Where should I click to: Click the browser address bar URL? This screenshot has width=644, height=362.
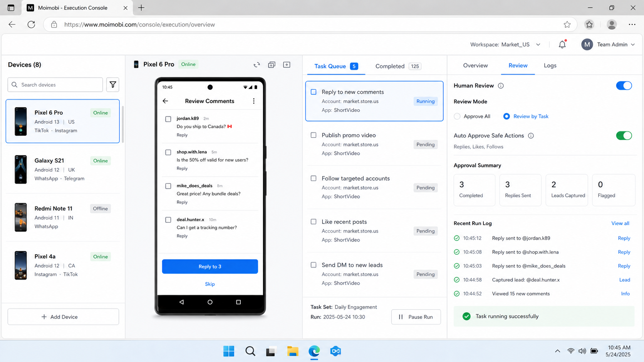click(x=139, y=25)
